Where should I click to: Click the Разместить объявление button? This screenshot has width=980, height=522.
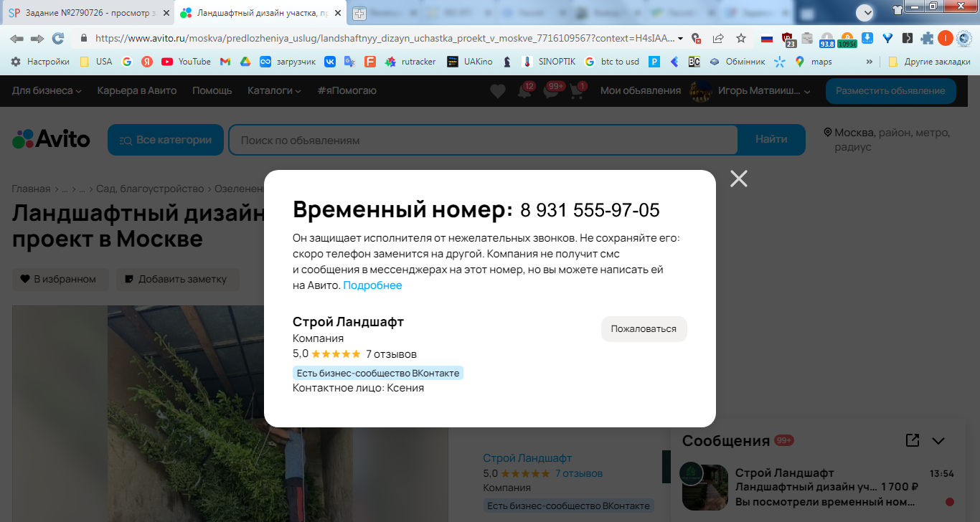890,90
